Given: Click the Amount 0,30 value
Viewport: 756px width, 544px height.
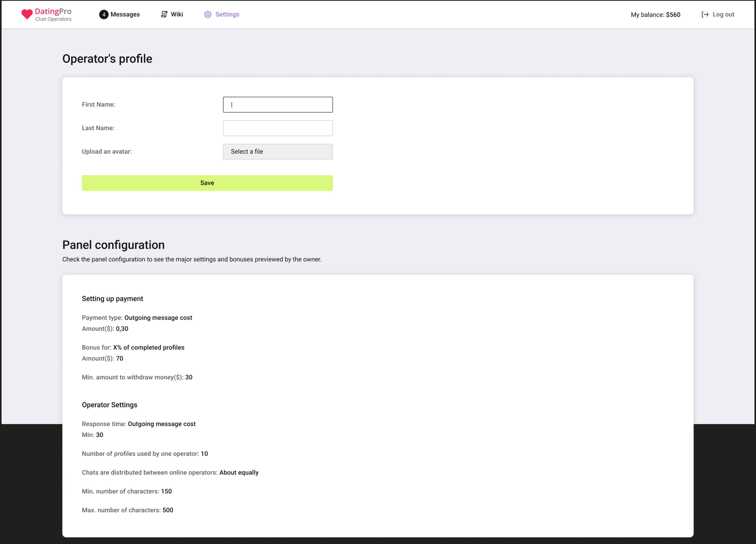Looking at the screenshot, I should (122, 329).
